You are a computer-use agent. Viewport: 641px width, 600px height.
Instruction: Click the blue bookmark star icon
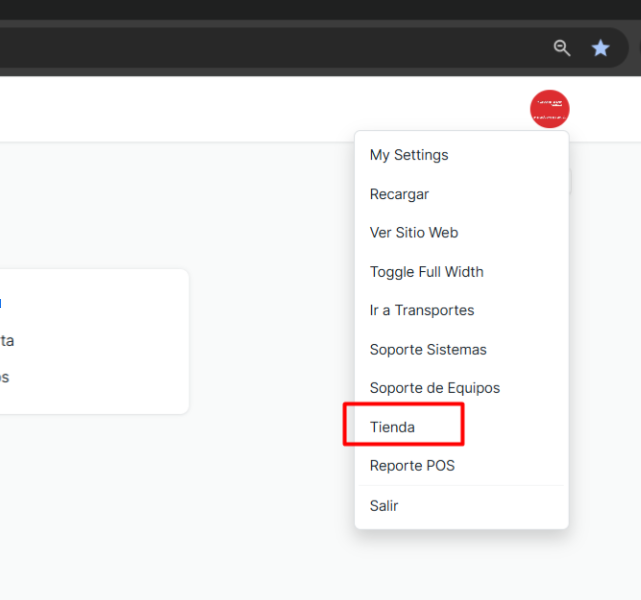click(x=600, y=48)
